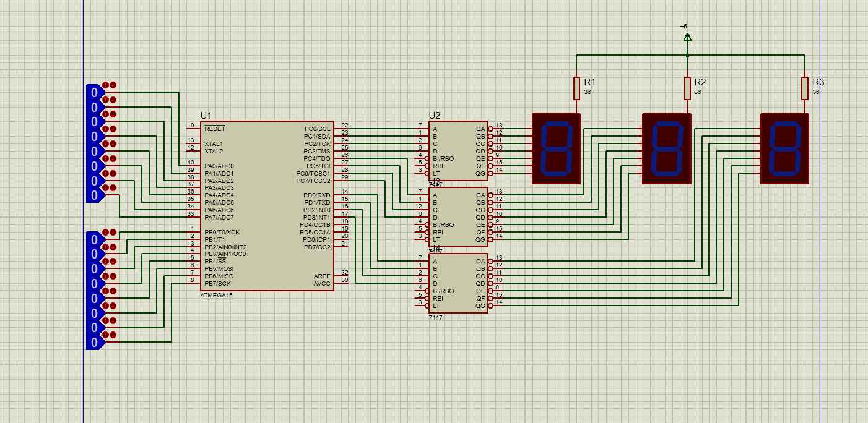Toggle the topmost logic state in upper group
868x423 pixels.
(x=94, y=92)
